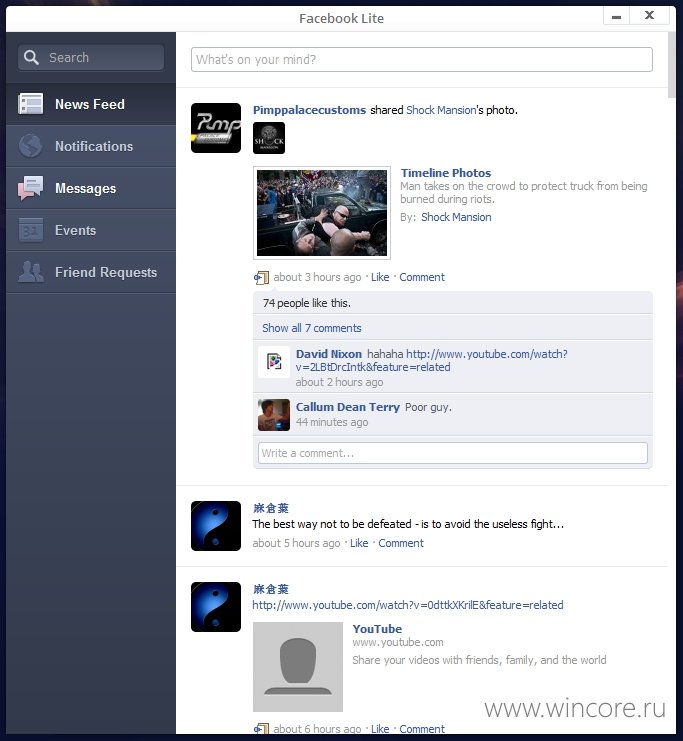Viewport: 683px width, 741px height.
Task: Click the News Feed sidebar icon
Action: coord(31,103)
